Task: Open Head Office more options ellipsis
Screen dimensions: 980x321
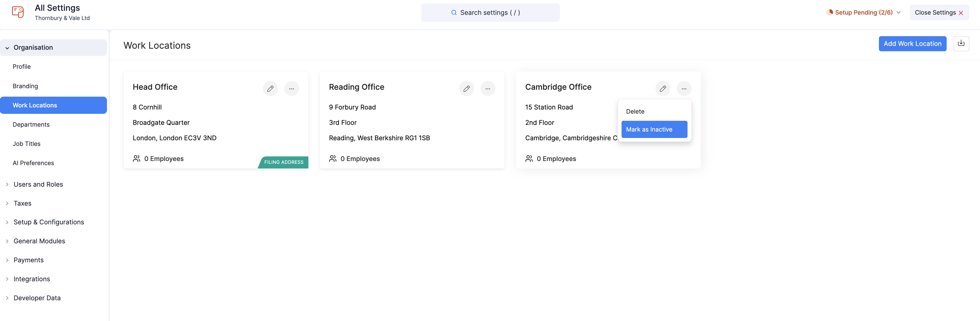Action: pos(291,89)
